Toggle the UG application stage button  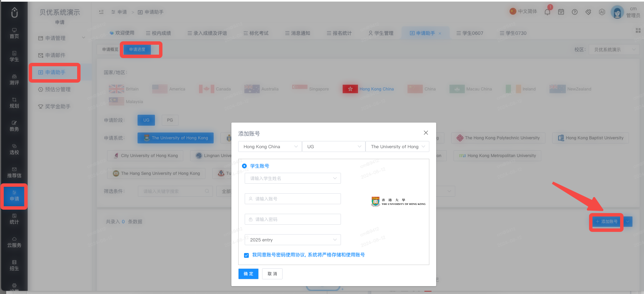click(x=146, y=120)
